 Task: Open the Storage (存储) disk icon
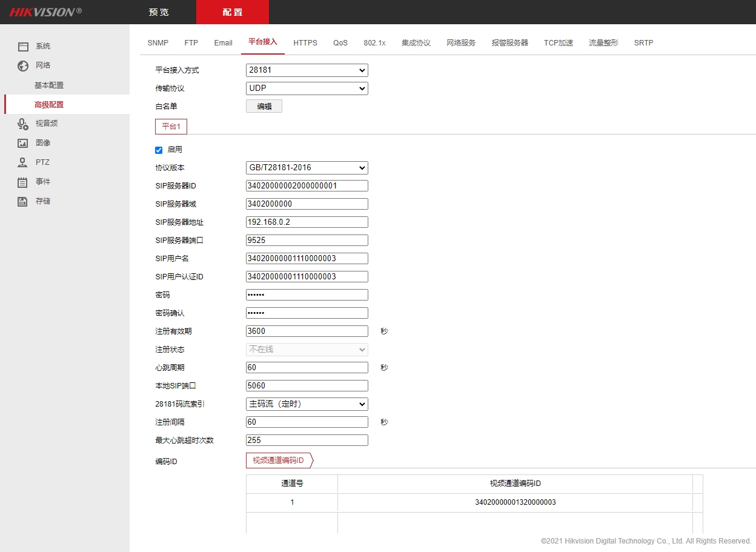pos(23,202)
